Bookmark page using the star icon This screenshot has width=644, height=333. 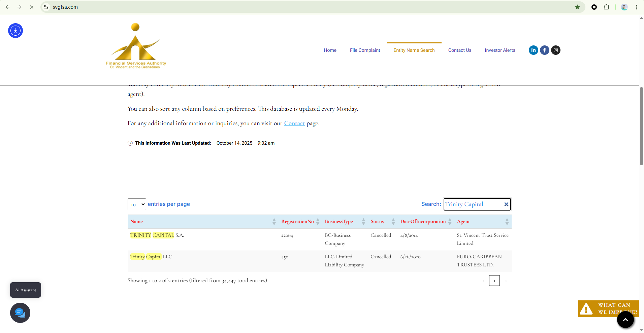(x=577, y=7)
